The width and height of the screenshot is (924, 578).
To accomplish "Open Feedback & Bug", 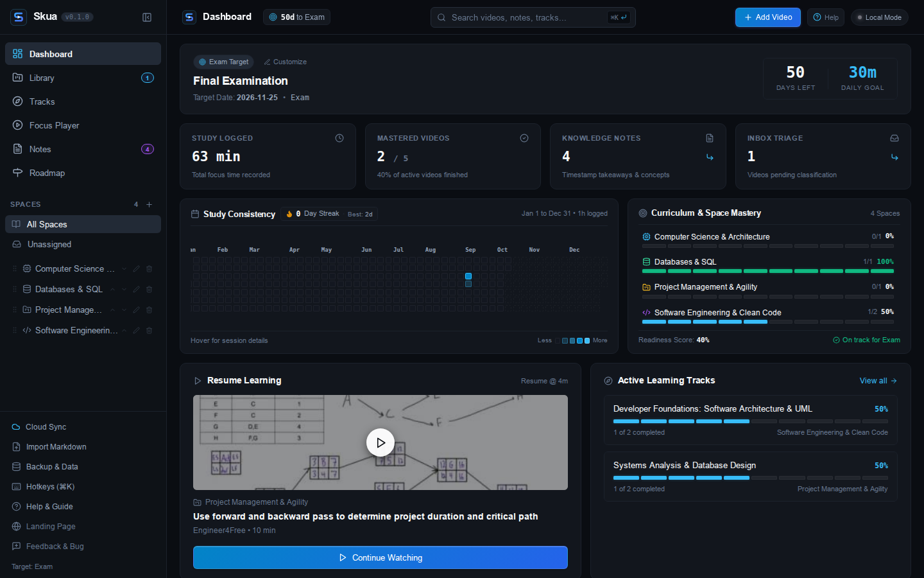I will (83, 547).
